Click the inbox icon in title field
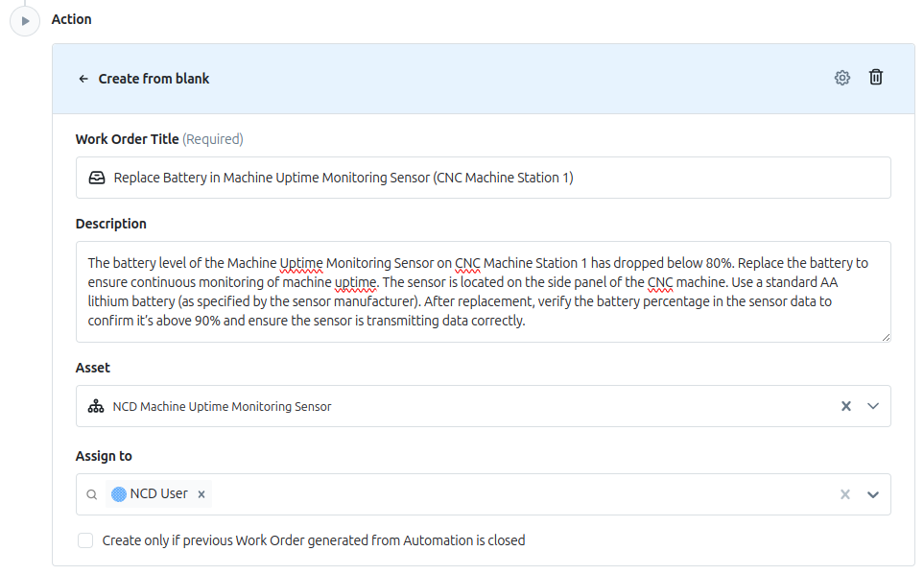 (97, 178)
